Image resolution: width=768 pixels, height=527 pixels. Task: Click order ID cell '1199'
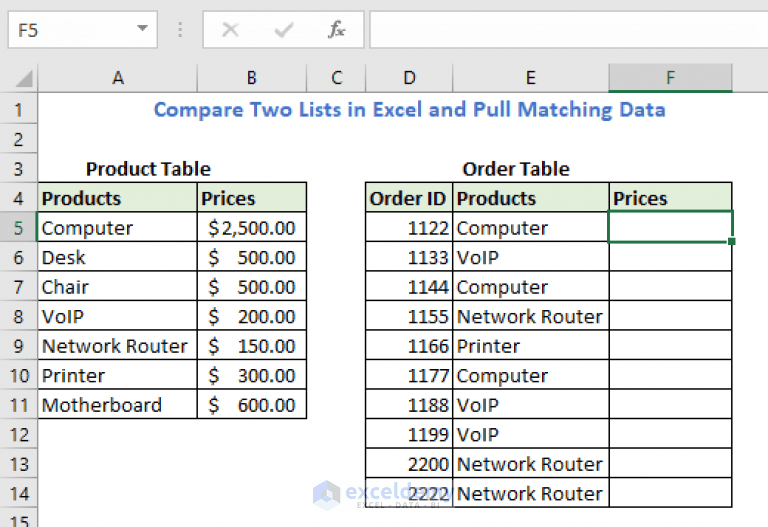tap(409, 434)
